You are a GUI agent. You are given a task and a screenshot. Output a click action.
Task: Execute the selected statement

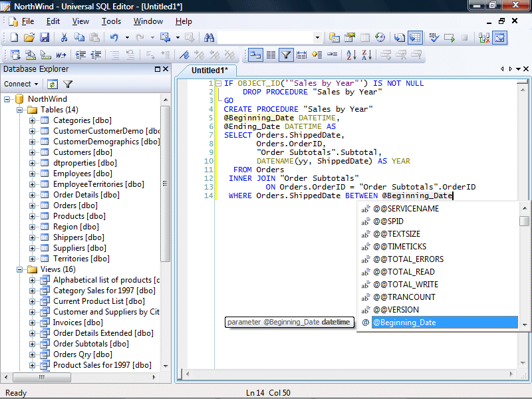coord(450,38)
